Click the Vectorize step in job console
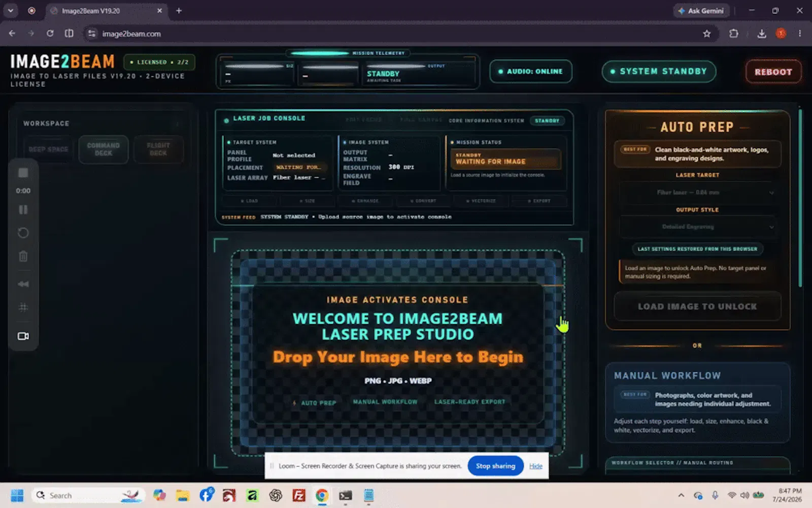Screen dimensions: 812x508 pos(481,201)
